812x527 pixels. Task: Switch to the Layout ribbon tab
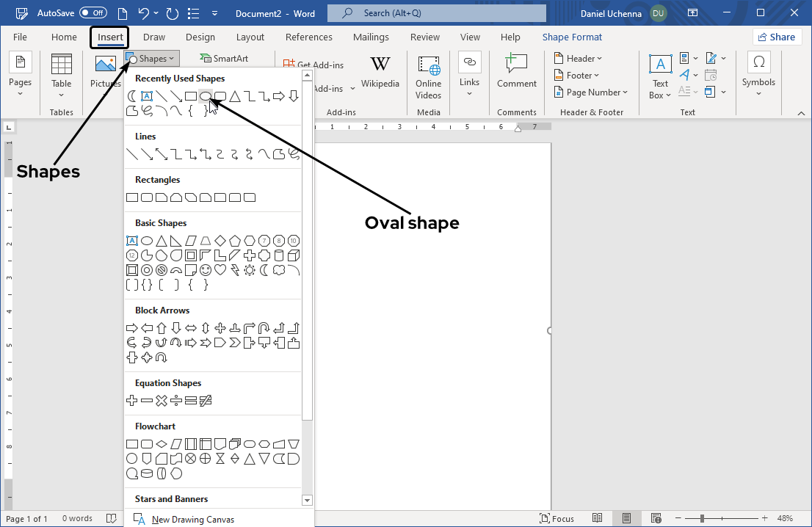250,37
